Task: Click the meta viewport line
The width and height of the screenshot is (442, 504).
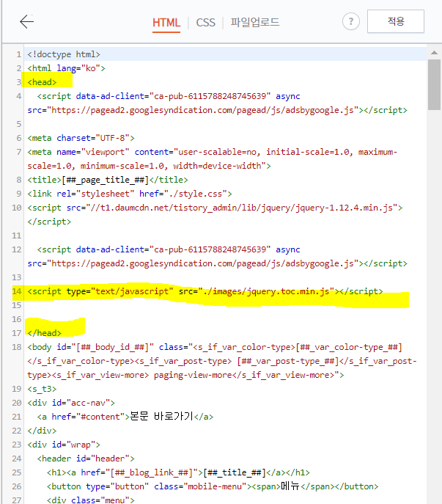Action: [212, 158]
